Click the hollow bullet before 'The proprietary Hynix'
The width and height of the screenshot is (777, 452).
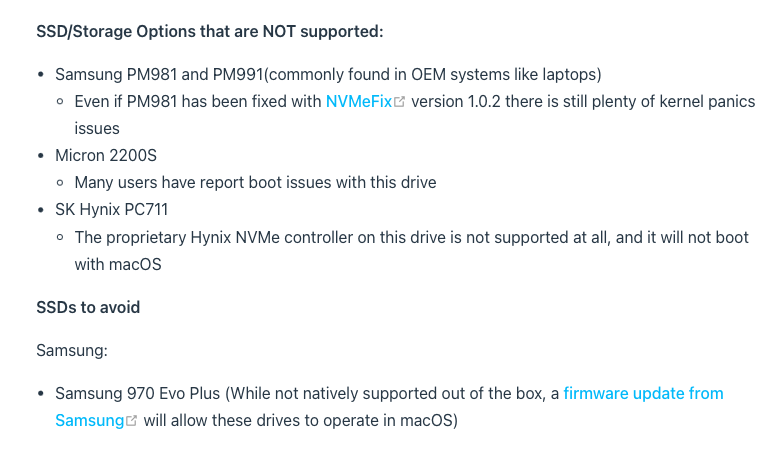[x=61, y=238]
